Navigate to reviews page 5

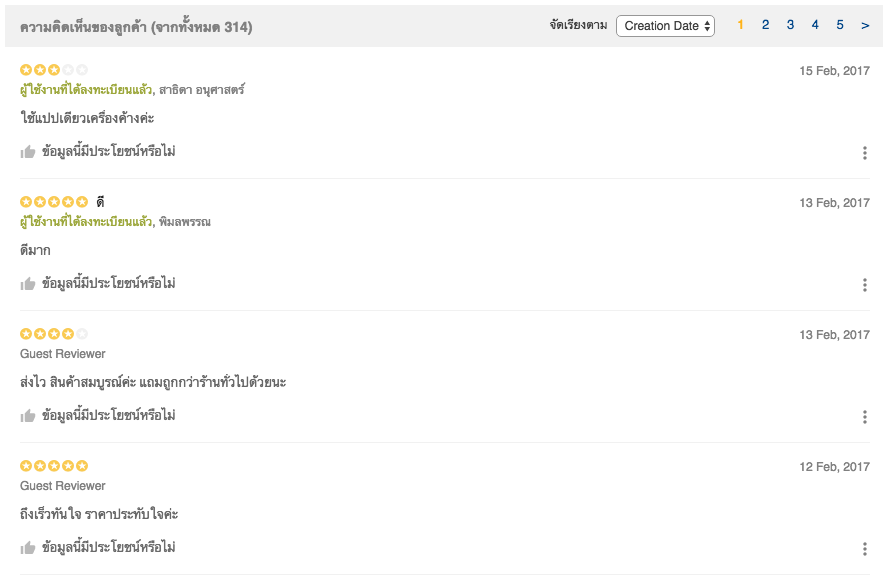(x=840, y=25)
